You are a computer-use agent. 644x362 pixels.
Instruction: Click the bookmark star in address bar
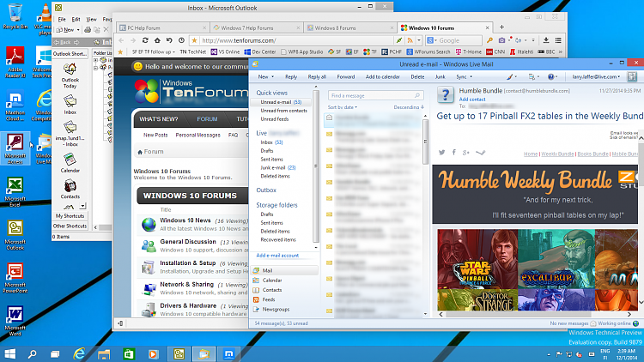[194, 40]
